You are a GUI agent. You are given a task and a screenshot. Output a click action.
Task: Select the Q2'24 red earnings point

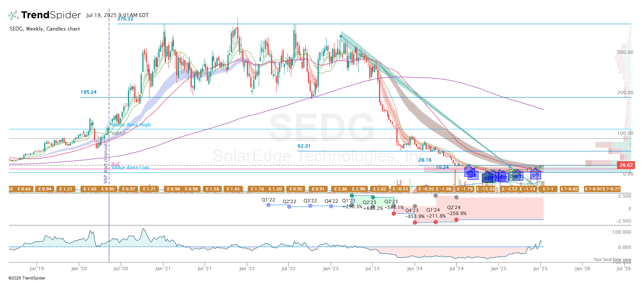click(x=456, y=220)
